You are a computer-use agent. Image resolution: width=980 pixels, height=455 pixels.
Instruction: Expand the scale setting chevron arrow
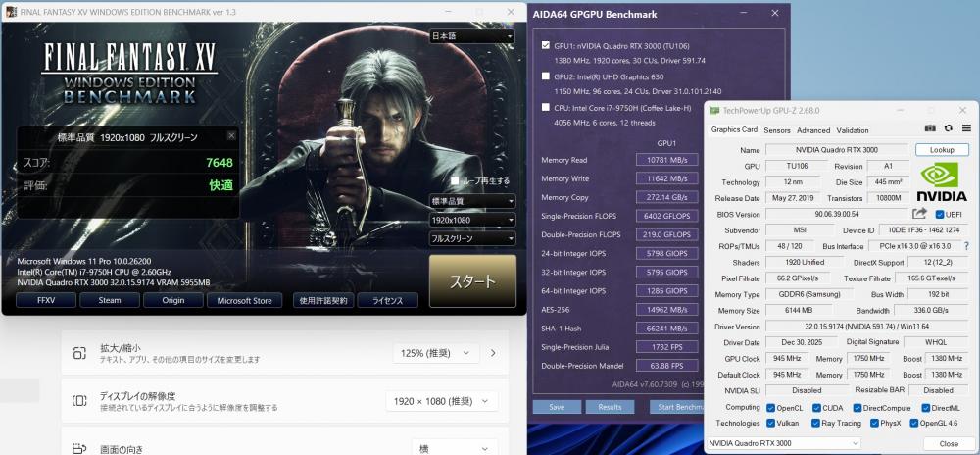[x=493, y=353]
